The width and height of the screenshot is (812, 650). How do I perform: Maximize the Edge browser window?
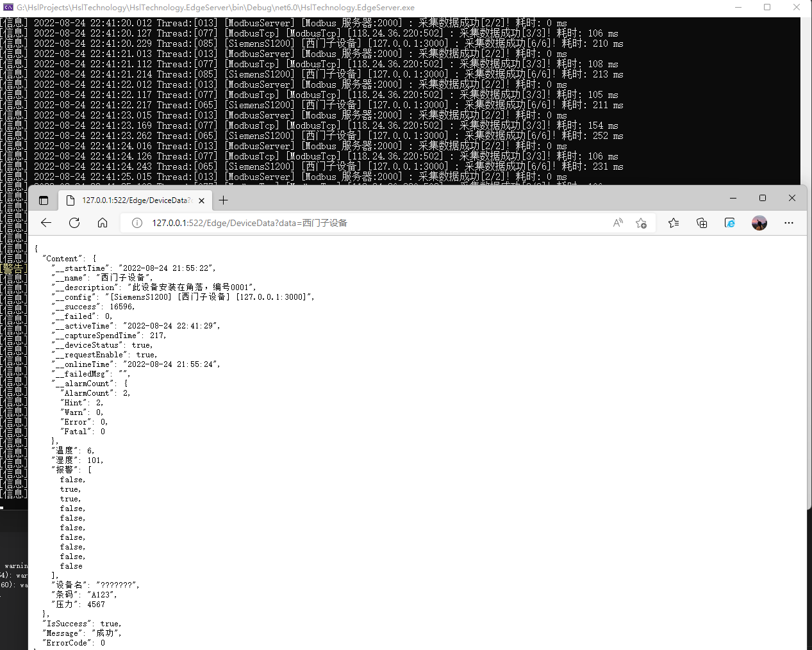pos(763,199)
